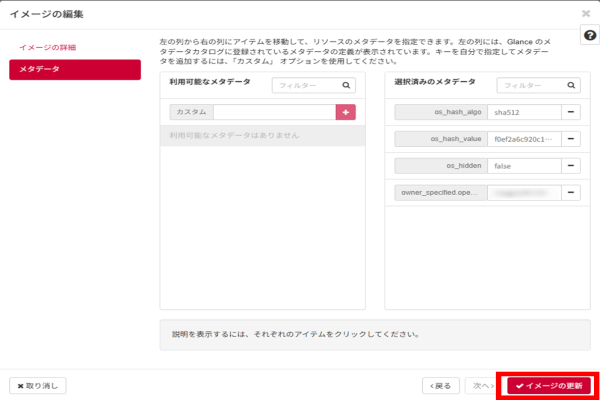This screenshot has height=400, width=600.
Task: Edit the os_hash_value value field
Action: 522,140
